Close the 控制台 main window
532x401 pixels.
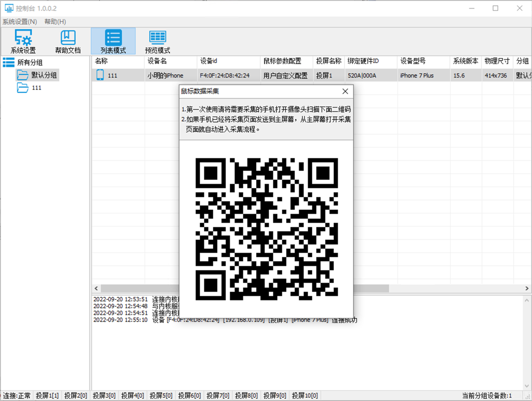click(x=519, y=8)
